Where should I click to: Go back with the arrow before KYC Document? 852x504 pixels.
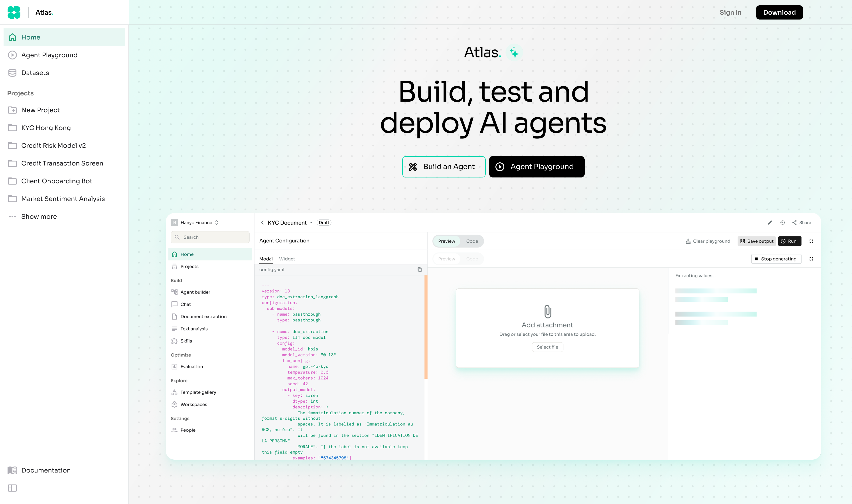coord(262,222)
